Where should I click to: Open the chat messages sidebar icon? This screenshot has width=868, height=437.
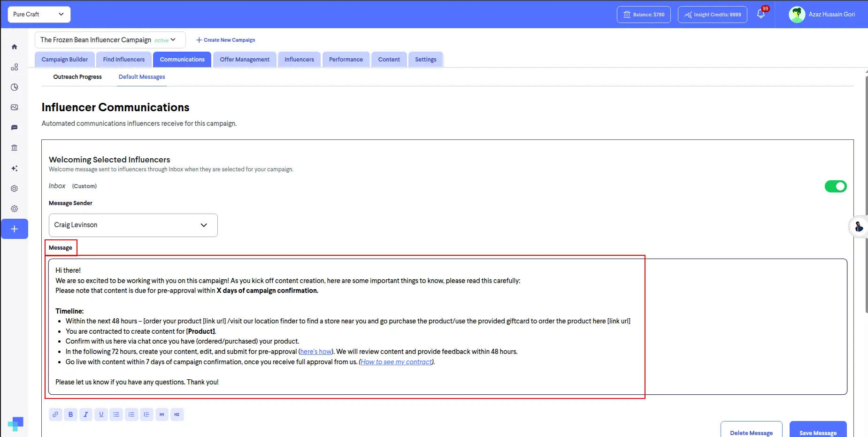(14, 128)
